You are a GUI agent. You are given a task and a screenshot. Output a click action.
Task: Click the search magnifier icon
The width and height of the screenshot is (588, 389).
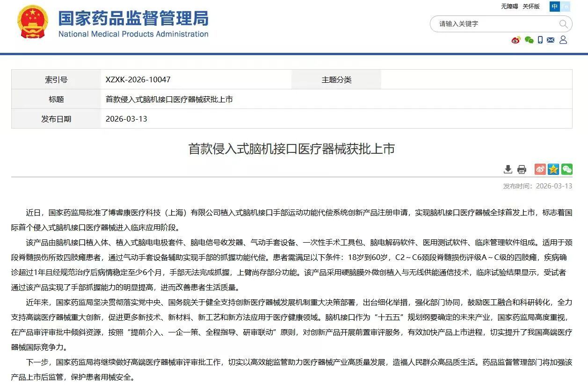563,24
